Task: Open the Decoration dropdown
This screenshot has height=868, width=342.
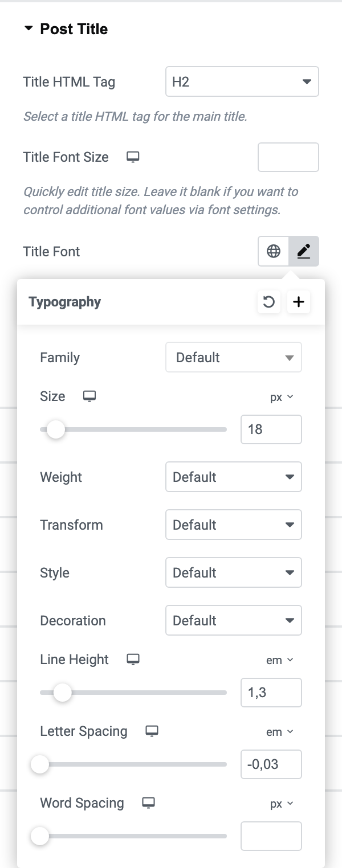Action: tap(234, 621)
